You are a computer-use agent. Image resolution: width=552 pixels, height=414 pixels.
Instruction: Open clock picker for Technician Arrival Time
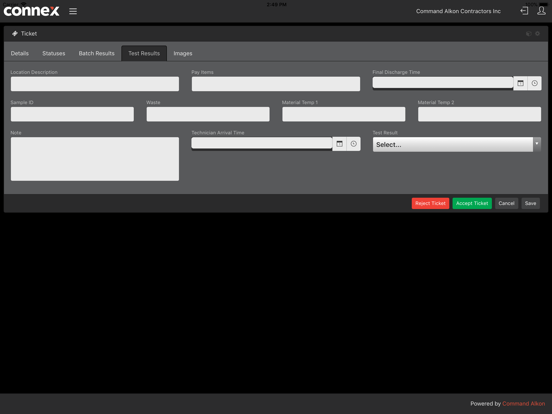(x=353, y=144)
